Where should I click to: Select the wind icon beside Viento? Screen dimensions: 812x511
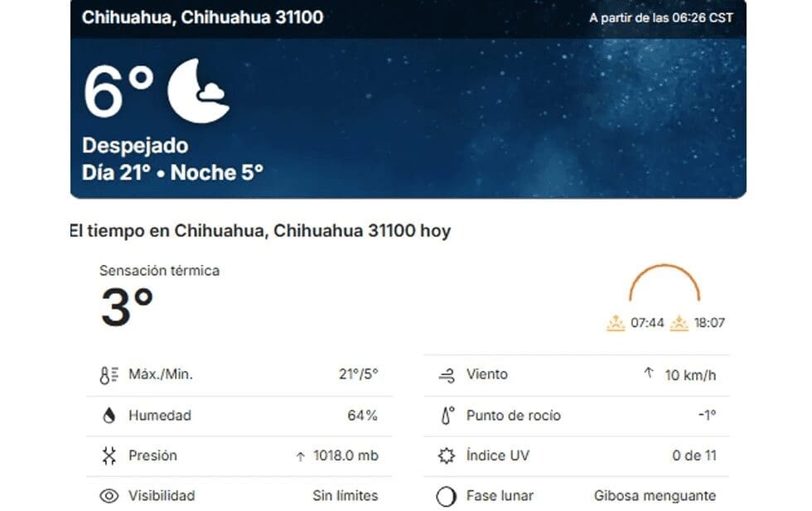click(x=447, y=374)
